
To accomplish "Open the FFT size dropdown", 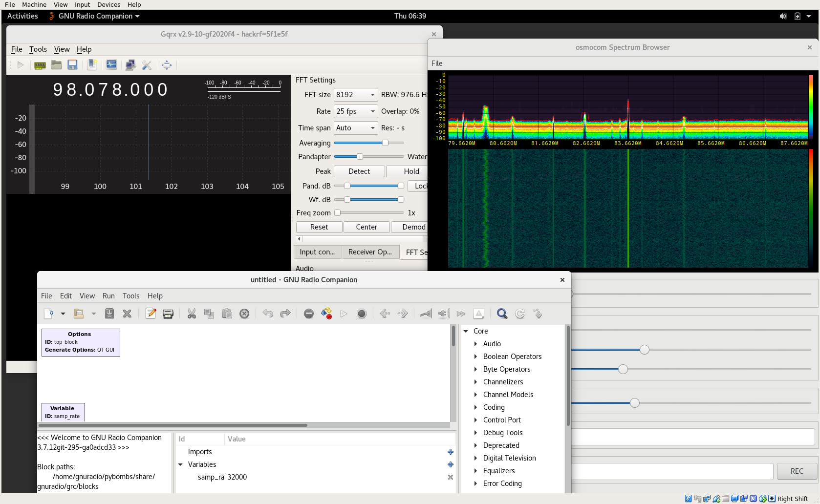I will [355, 95].
